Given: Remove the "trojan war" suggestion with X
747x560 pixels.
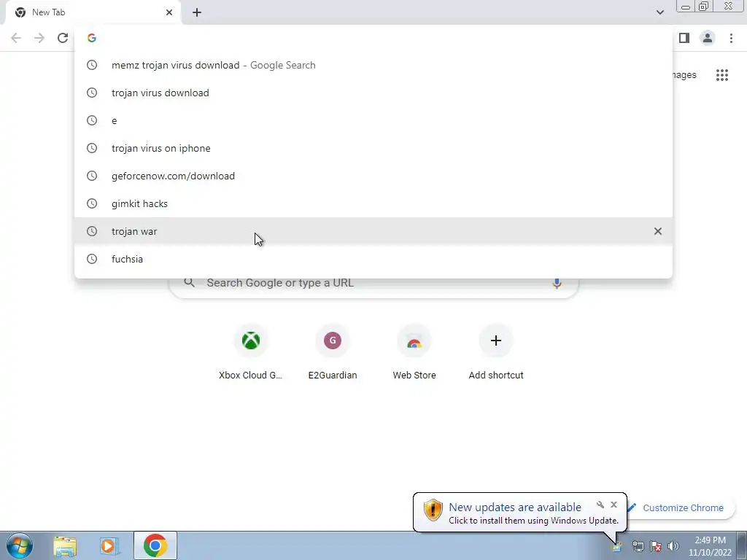Looking at the screenshot, I should click(x=658, y=231).
